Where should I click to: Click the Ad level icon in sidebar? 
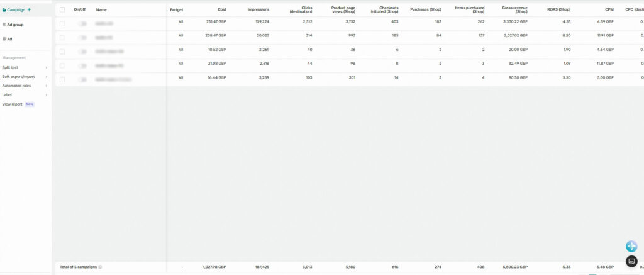tap(4, 39)
